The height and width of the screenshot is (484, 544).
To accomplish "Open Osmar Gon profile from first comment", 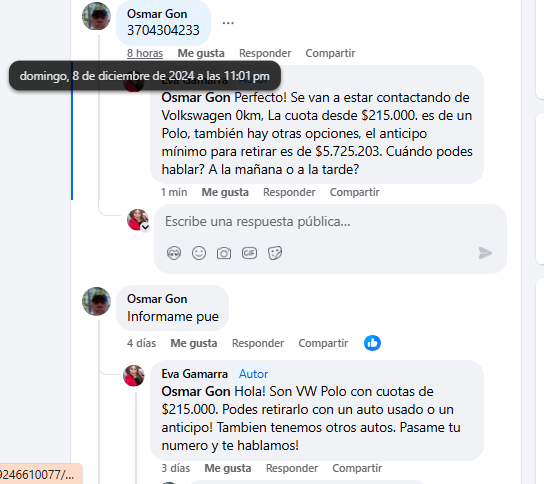I will [157, 14].
